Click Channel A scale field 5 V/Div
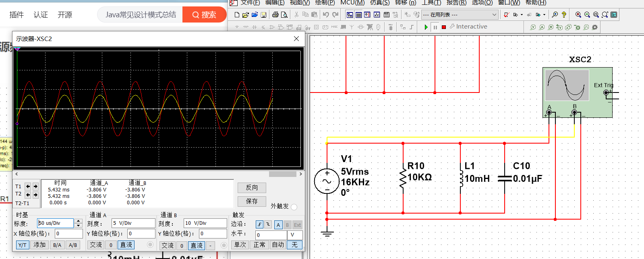The width and height of the screenshot is (644, 259). [133, 223]
